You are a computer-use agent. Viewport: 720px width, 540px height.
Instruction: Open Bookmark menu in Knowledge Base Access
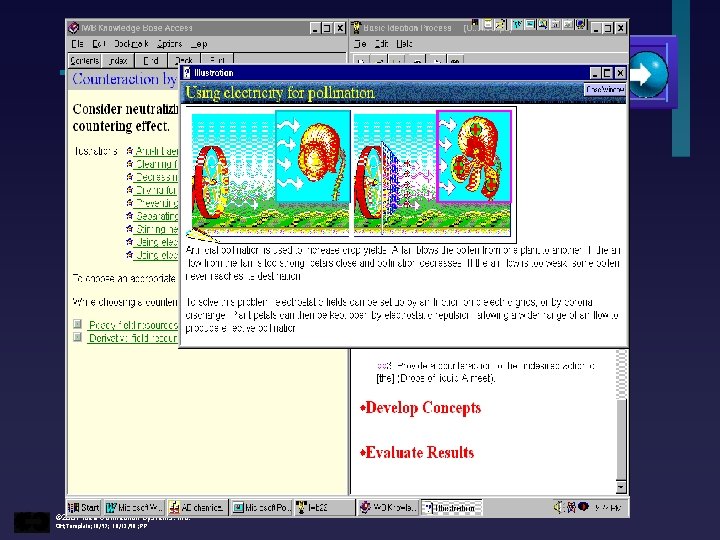(131, 44)
